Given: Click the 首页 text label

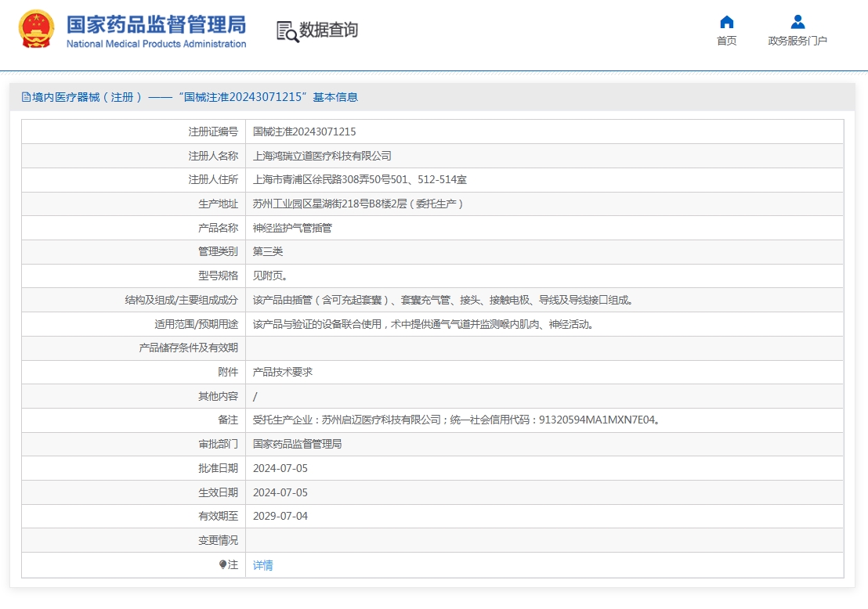Looking at the screenshot, I should (x=726, y=41).
